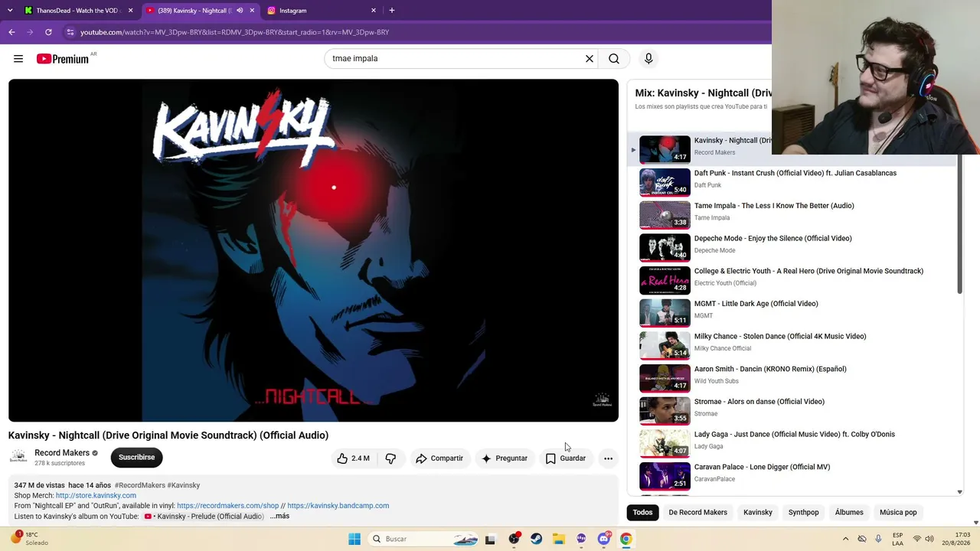Close the Instagram tab
980x551 pixels.
374,11
